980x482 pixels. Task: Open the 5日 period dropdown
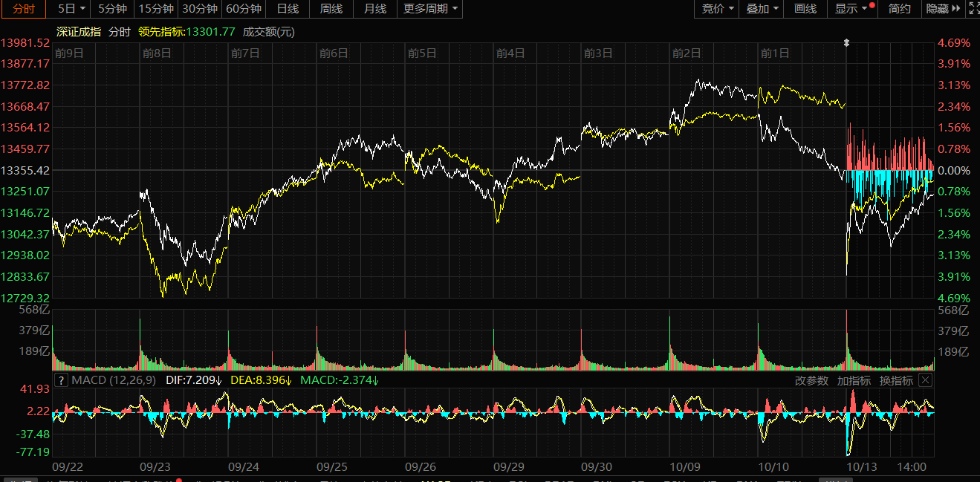coord(71,9)
